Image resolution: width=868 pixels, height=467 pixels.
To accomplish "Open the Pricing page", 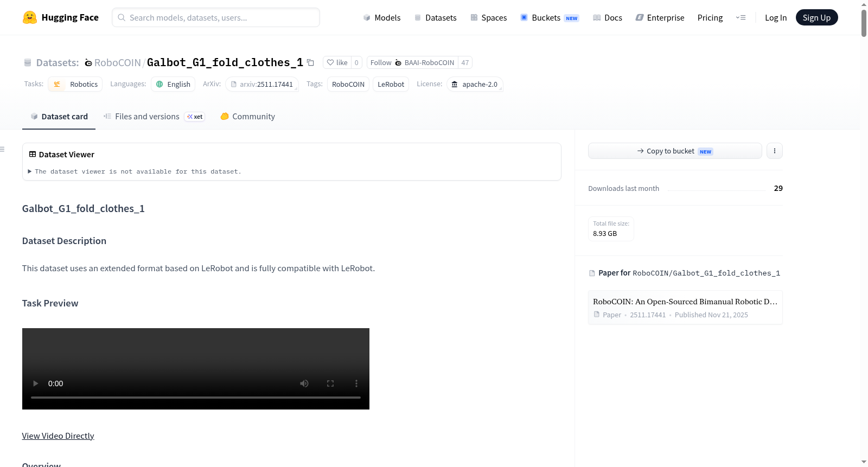I will click(710, 17).
